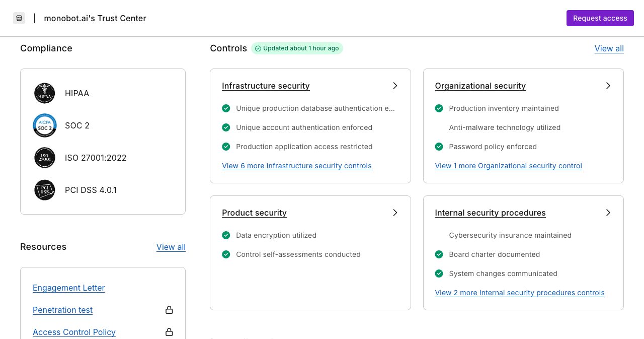Click the check icon for System changes communicated
Viewport: 644px width, 339px height.
click(439, 274)
